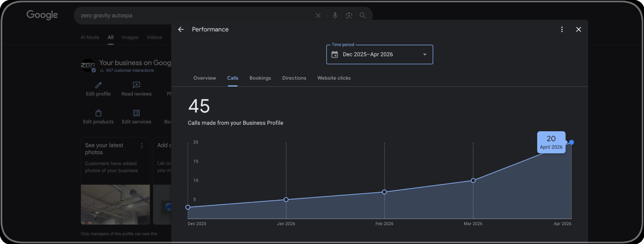The width and height of the screenshot is (644, 244).
Task: Click the calendar icon in Time period
Action: point(334,55)
